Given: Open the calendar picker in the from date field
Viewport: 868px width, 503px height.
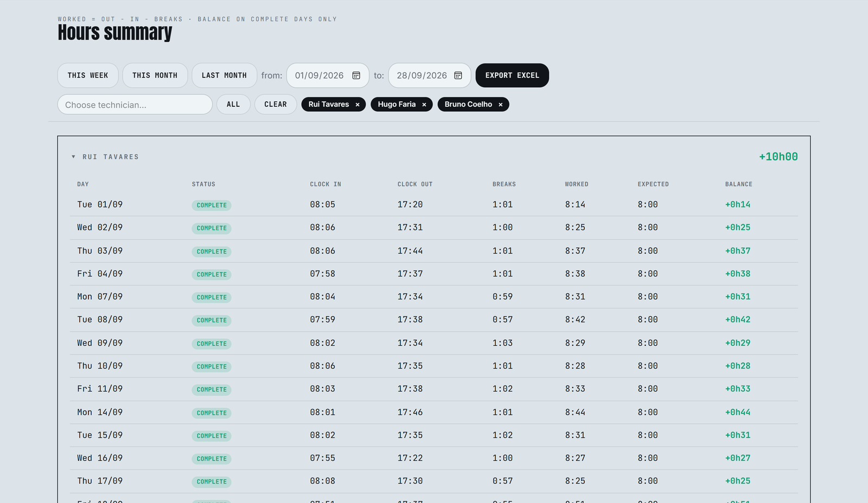Looking at the screenshot, I should click(356, 75).
